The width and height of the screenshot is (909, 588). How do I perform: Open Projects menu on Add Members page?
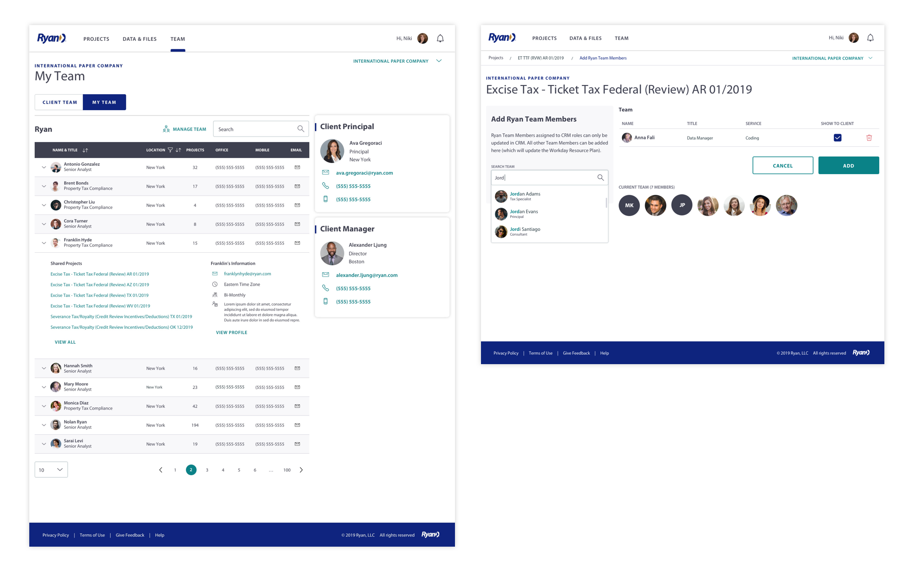tap(544, 38)
